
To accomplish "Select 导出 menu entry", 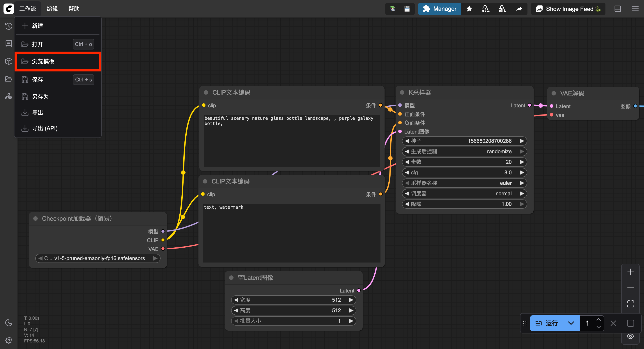I will pos(58,112).
